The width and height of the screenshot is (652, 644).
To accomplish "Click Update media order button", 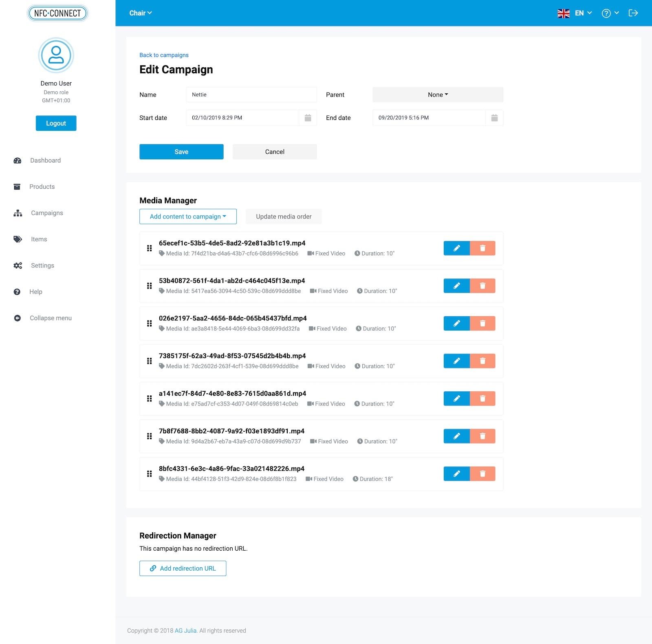I will 284,216.
